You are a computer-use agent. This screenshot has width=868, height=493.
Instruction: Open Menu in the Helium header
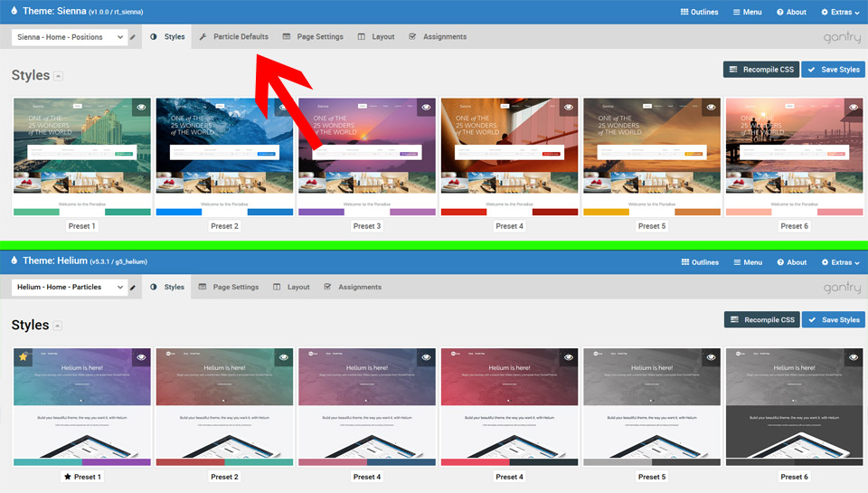click(x=748, y=262)
